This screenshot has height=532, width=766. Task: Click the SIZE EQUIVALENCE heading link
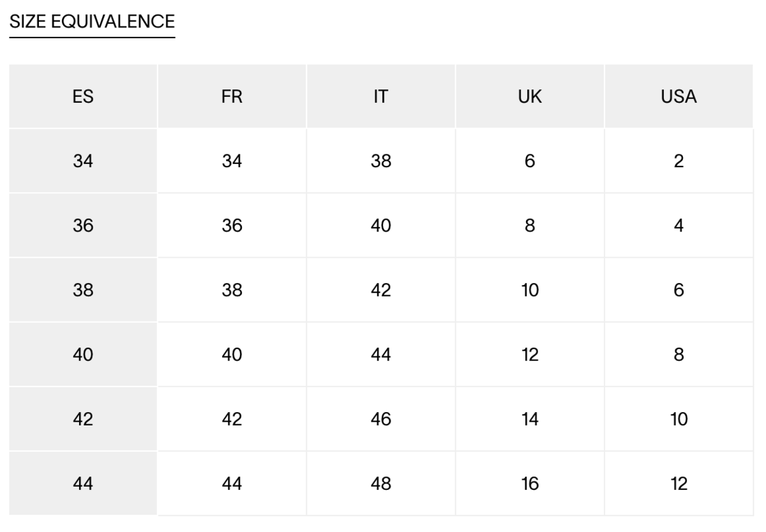point(92,22)
